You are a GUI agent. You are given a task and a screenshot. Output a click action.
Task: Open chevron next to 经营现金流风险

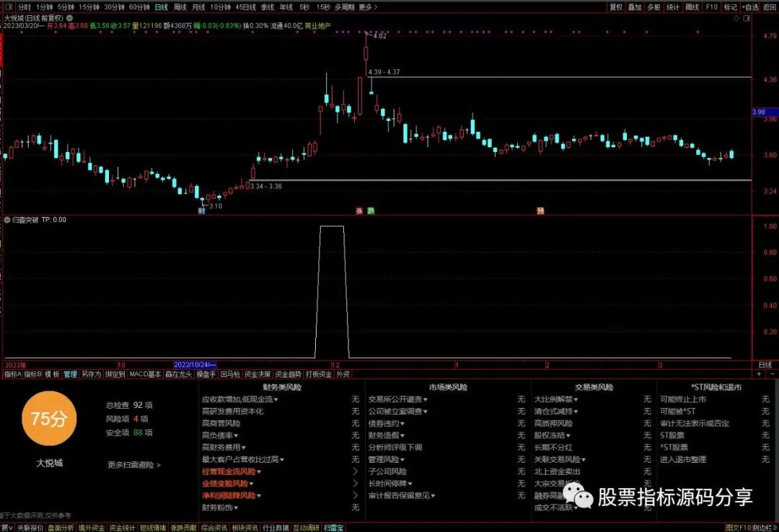[355, 471]
